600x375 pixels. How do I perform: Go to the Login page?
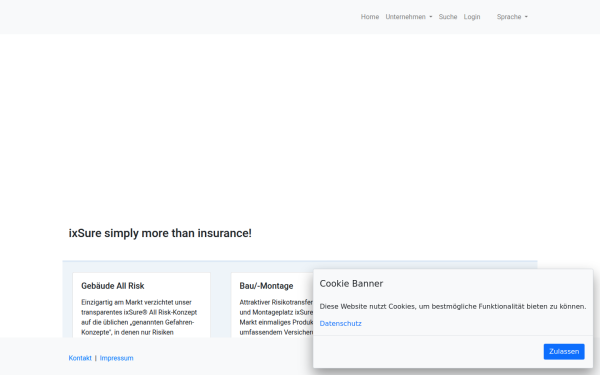pyautogui.click(x=472, y=17)
